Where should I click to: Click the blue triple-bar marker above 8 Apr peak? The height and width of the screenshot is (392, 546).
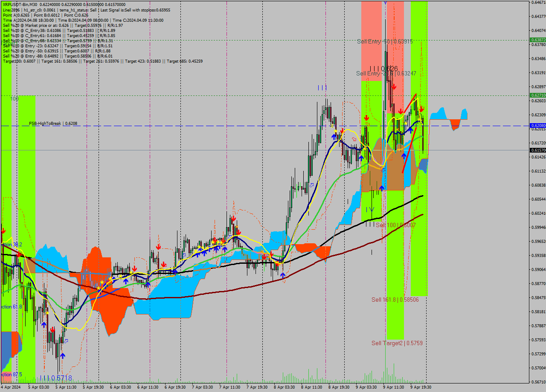[322, 87]
